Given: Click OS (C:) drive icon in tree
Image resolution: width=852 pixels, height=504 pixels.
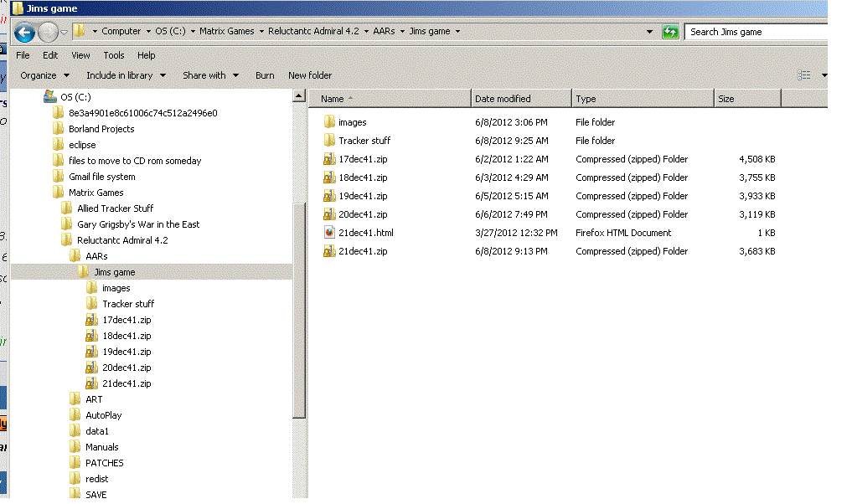Looking at the screenshot, I should pos(50,96).
